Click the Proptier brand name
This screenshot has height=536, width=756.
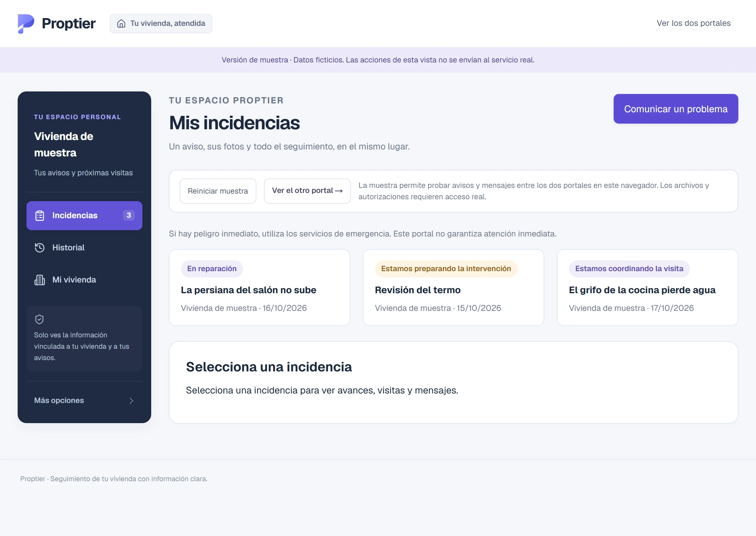pos(69,23)
